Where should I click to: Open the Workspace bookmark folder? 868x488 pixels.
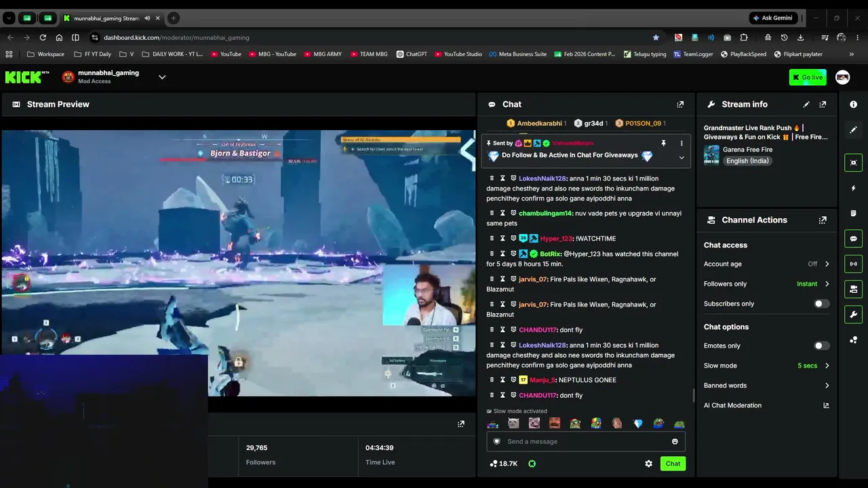point(46,54)
